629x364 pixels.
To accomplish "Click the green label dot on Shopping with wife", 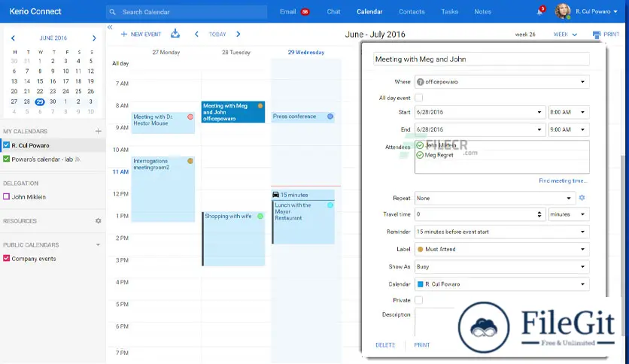I will click(260, 216).
